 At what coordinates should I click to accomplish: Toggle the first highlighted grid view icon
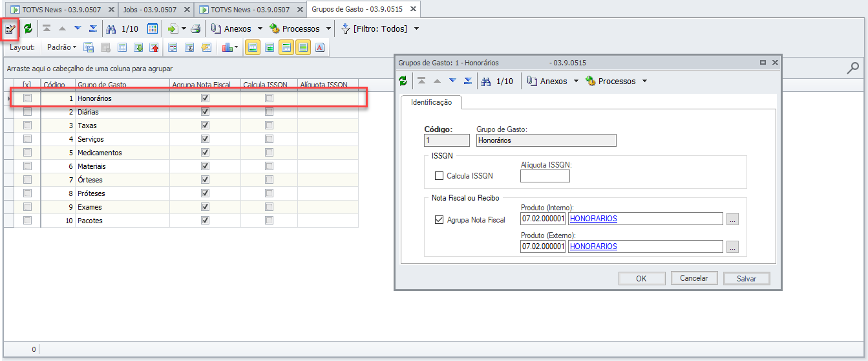pos(253,47)
